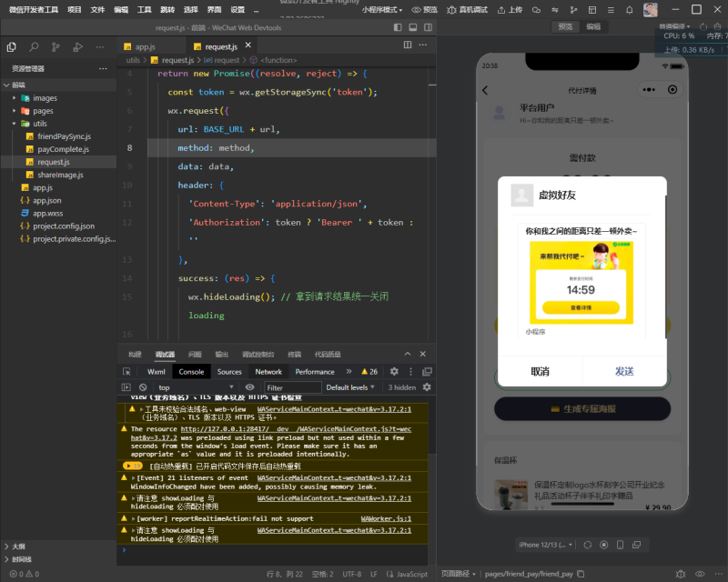Open payComplete.js in the file tree
Image resolution: width=728 pixels, height=582 pixels.
63,149
